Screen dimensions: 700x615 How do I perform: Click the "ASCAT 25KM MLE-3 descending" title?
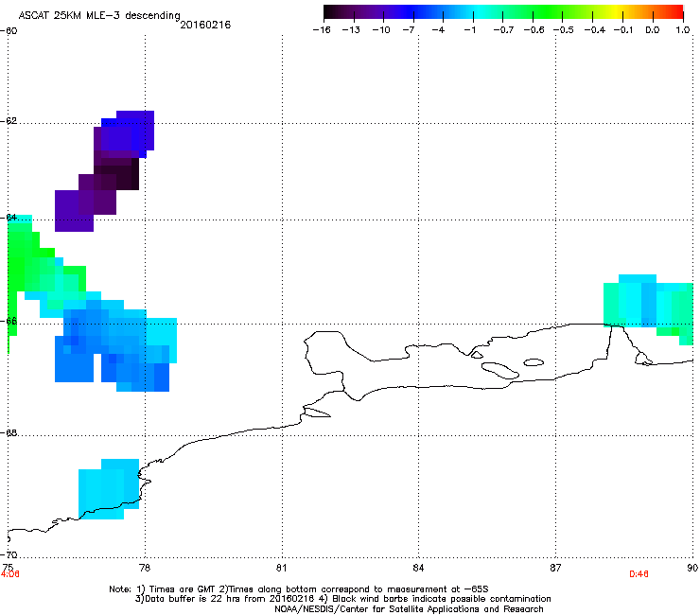coord(99,16)
